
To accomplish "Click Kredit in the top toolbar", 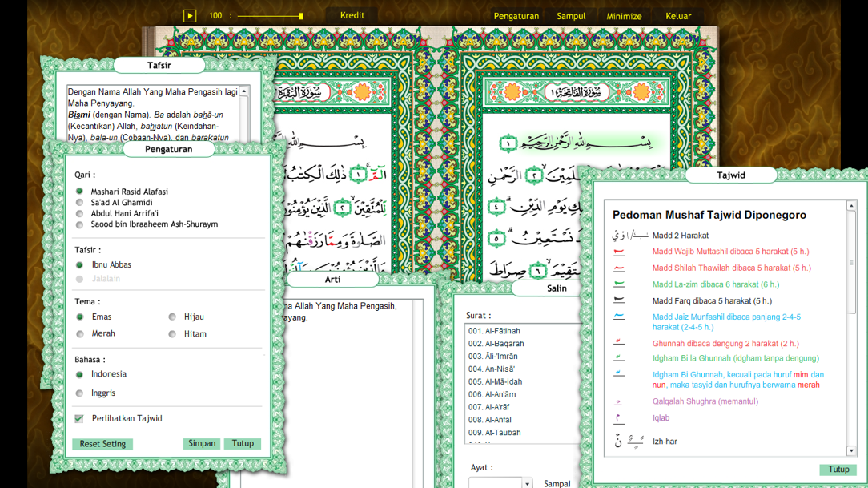I will [352, 14].
